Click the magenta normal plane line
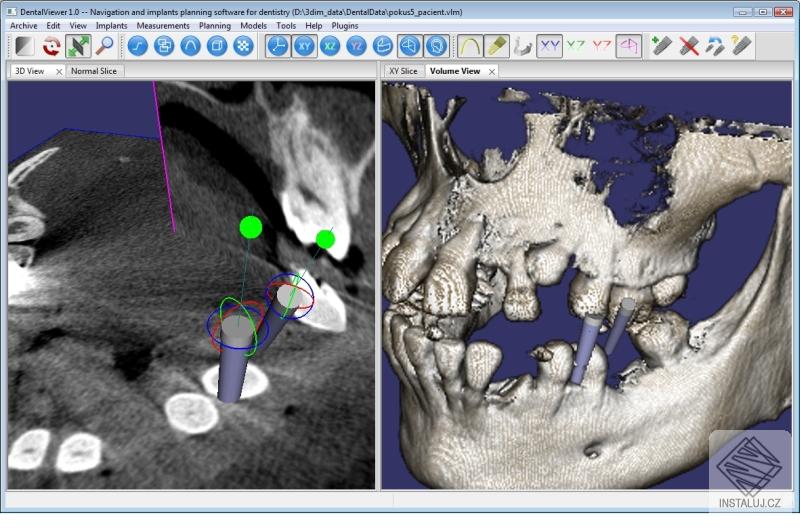The height and width of the screenshot is (530, 800). 164,157
